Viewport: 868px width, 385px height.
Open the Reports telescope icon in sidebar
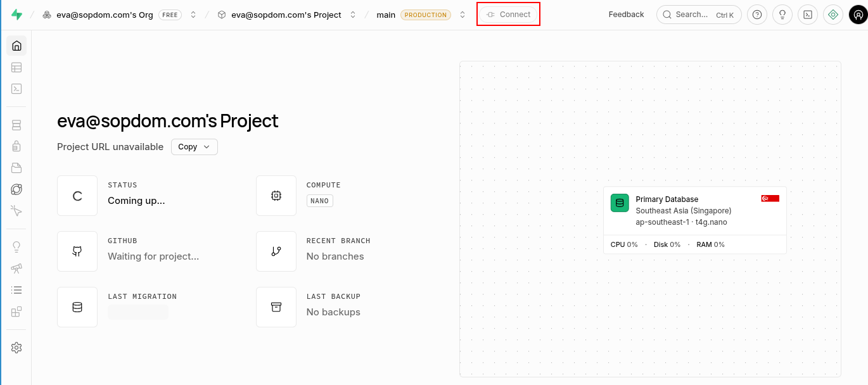tap(16, 268)
